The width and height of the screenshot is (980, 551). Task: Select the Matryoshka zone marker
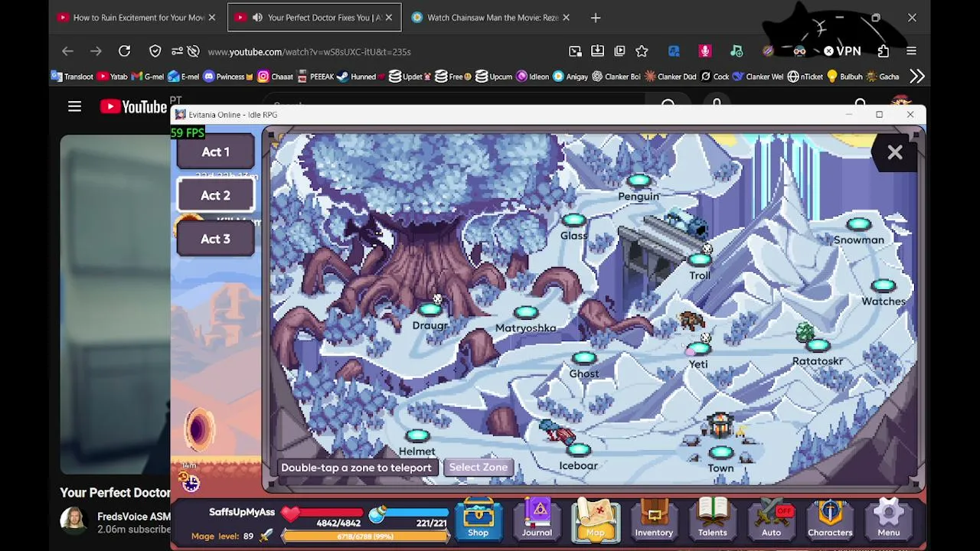[526, 312]
